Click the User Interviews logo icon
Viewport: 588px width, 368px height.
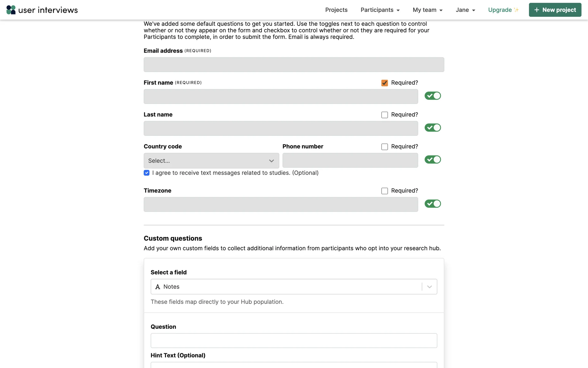(x=11, y=10)
